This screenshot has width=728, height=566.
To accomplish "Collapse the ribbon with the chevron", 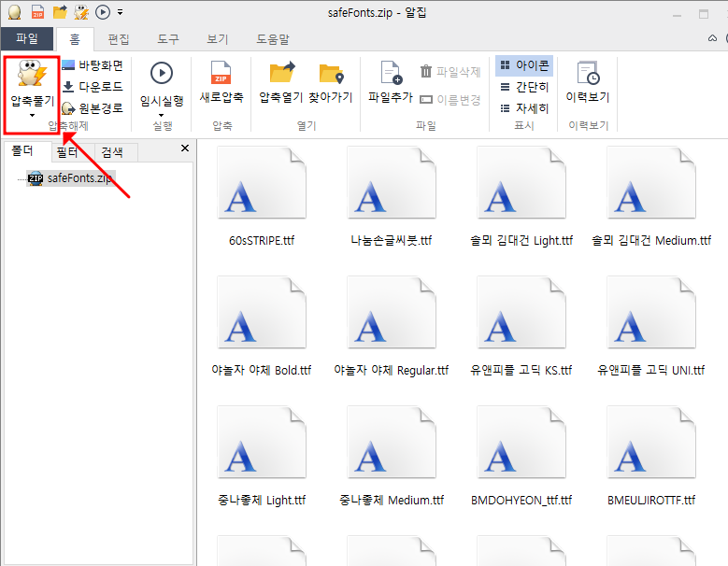I will pos(712,38).
